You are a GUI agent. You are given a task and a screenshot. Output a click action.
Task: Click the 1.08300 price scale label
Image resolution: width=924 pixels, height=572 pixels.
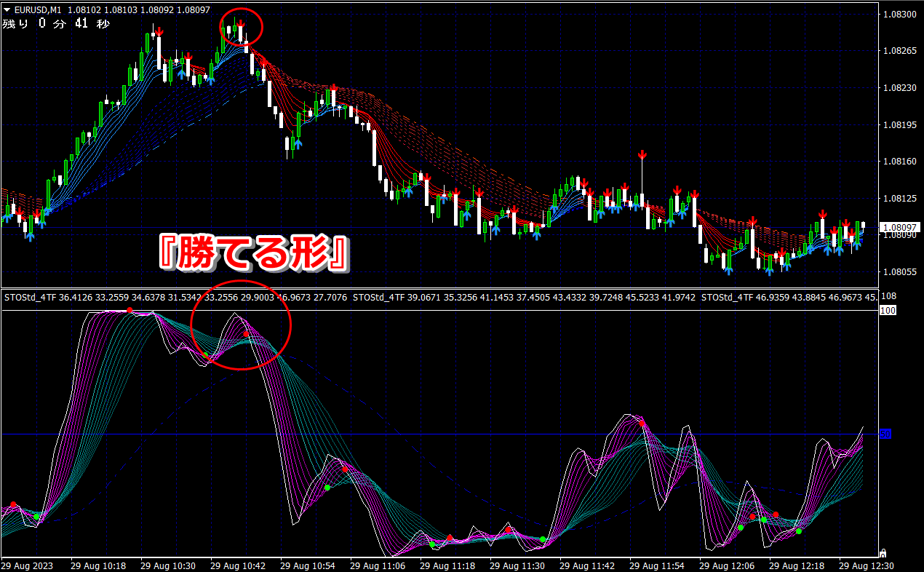click(900, 14)
